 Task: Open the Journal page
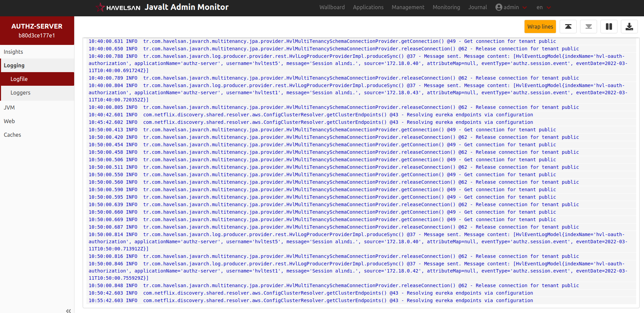478,7
